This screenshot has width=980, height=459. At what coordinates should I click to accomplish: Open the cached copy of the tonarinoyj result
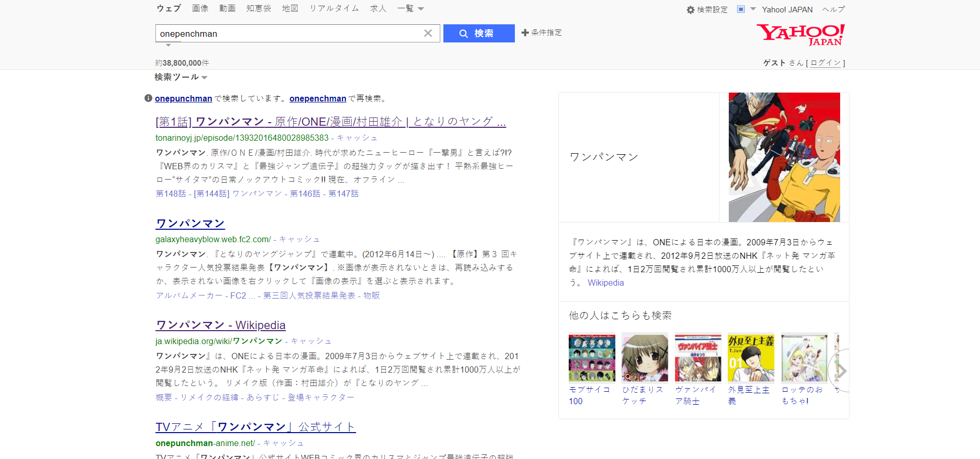click(357, 138)
